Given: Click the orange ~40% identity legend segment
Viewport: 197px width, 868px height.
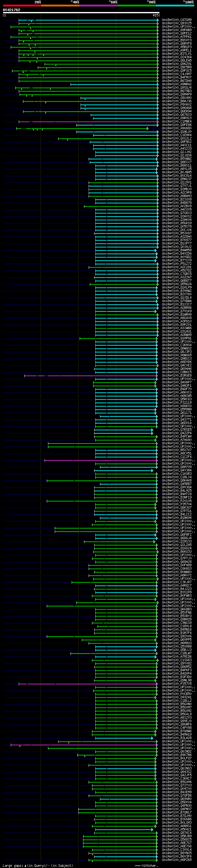Looking at the screenshot, I should (x=60, y=6).
